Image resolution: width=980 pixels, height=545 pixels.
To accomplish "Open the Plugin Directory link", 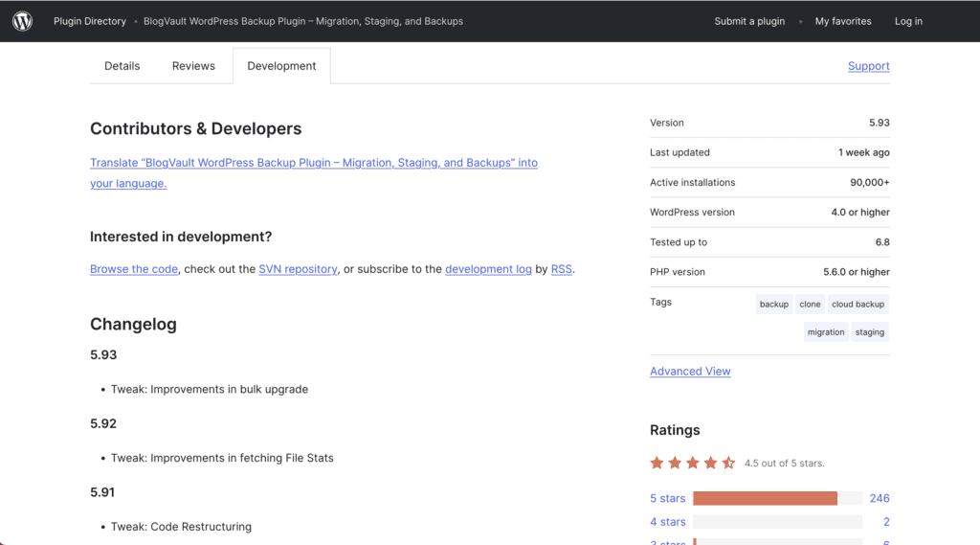I will pos(89,21).
